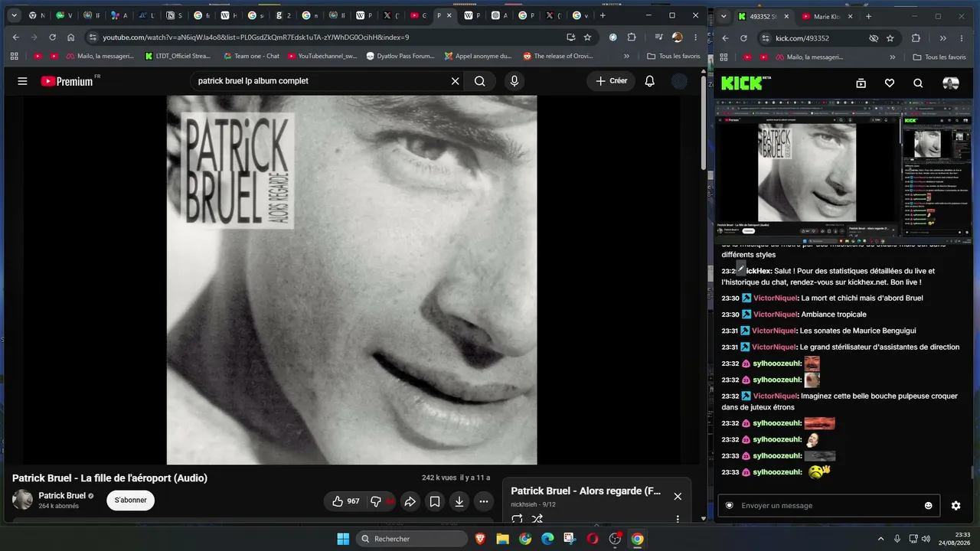Open the media control button in the YouTube browser
980x551 pixels.
(x=659, y=37)
